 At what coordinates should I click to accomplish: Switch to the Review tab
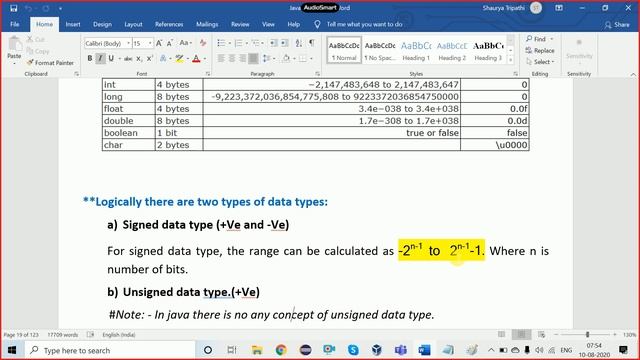(240, 24)
